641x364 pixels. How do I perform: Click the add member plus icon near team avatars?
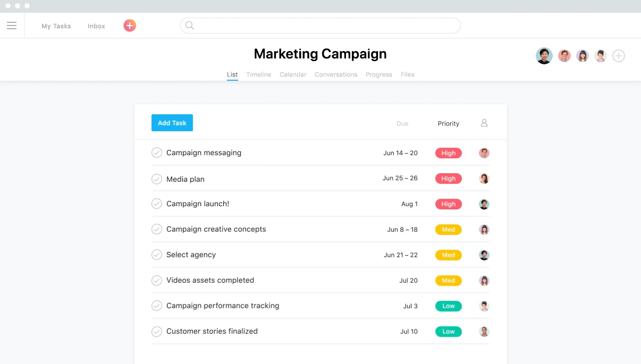(618, 55)
